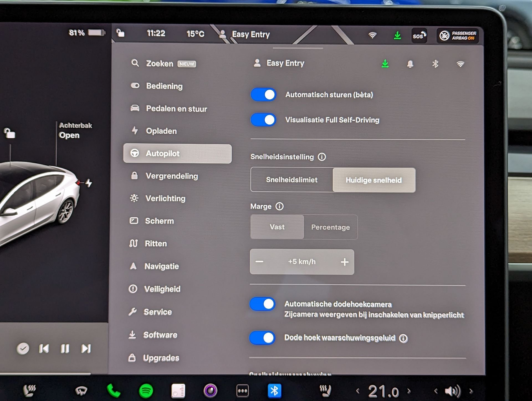Open driver seat heating control
Viewport: 532px width, 401px height.
29,391
